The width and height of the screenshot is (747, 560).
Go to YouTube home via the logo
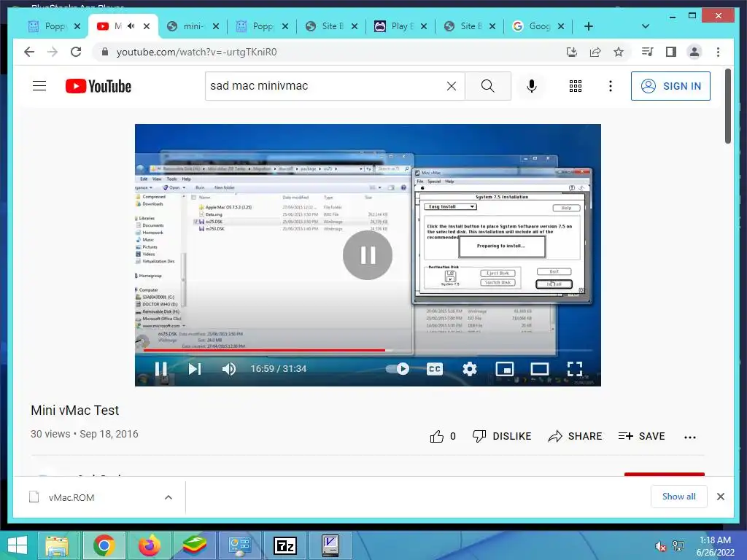(x=98, y=86)
